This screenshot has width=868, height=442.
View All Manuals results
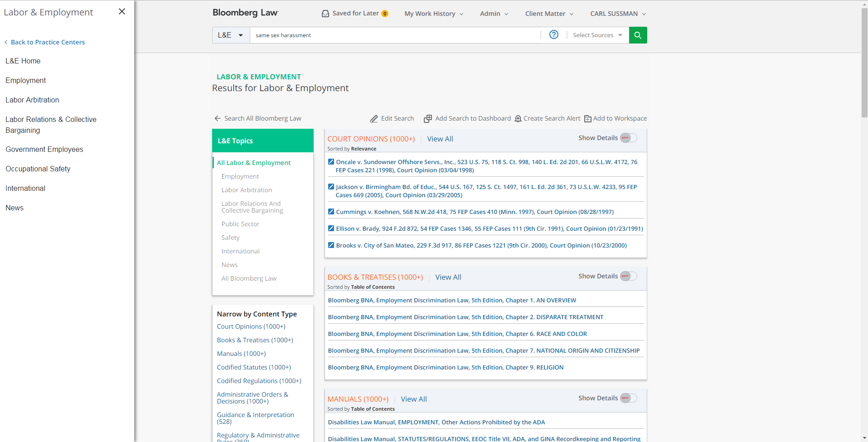pyautogui.click(x=414, y=399)
